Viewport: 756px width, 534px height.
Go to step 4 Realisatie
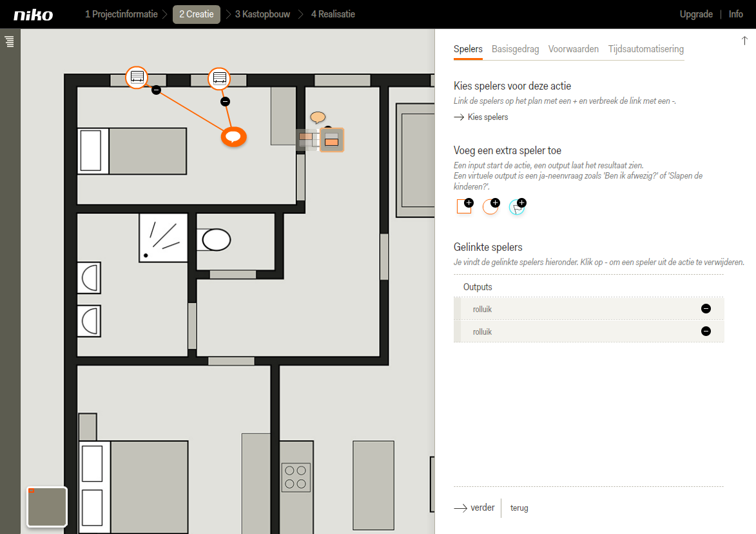tap(333, 14)
